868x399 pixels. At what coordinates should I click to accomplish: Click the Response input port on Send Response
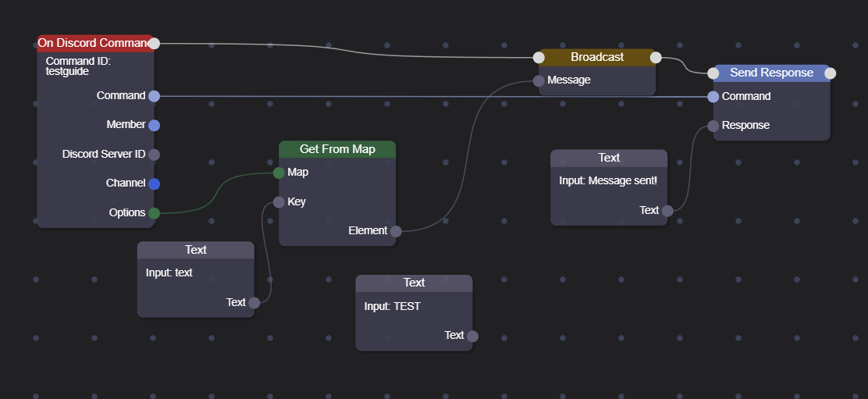(x=713, y=126)
